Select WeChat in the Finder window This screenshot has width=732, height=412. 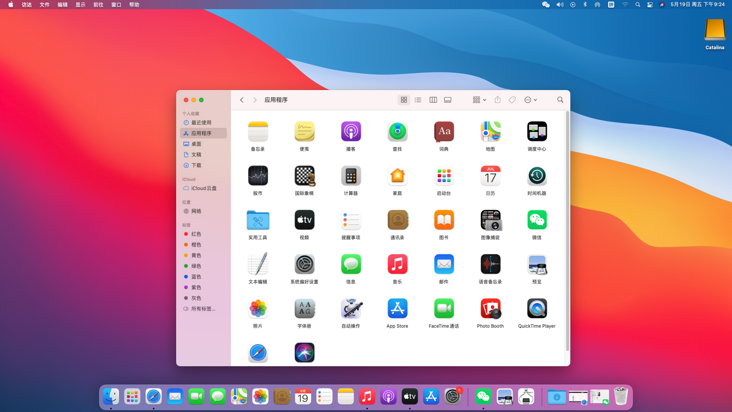[537, 220]
